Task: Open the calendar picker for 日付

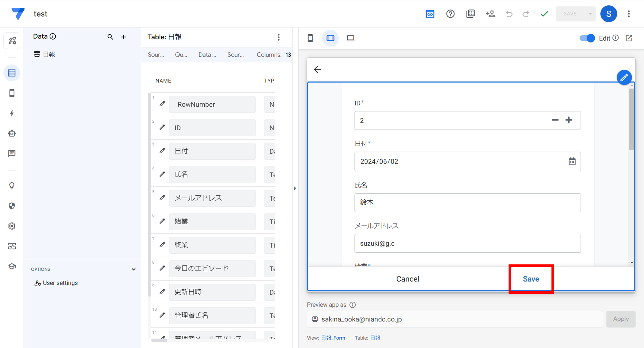Action: coord(572,161)
